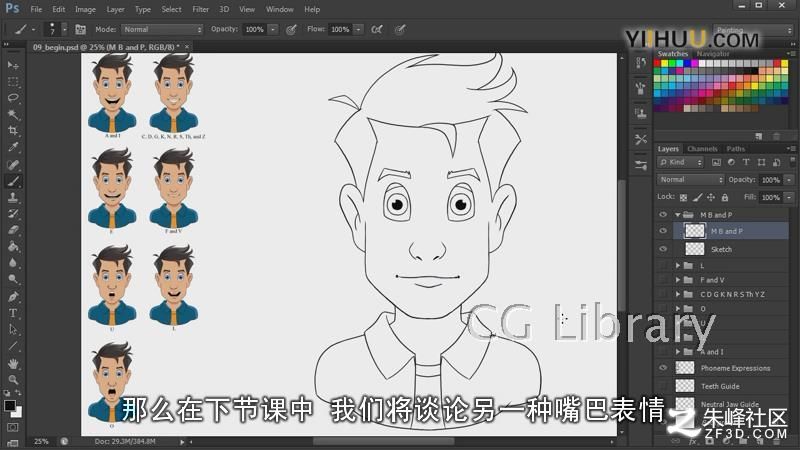The height and width of the screenshot is (450, 800).
Task: Hide the Phoneme Expressions layer
Action: coord(663,367)
